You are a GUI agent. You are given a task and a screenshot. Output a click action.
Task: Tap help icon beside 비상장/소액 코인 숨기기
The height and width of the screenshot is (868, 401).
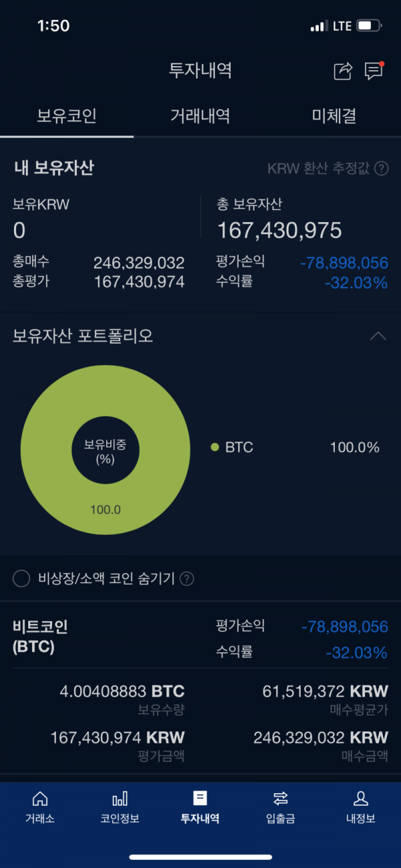point(187,579)
